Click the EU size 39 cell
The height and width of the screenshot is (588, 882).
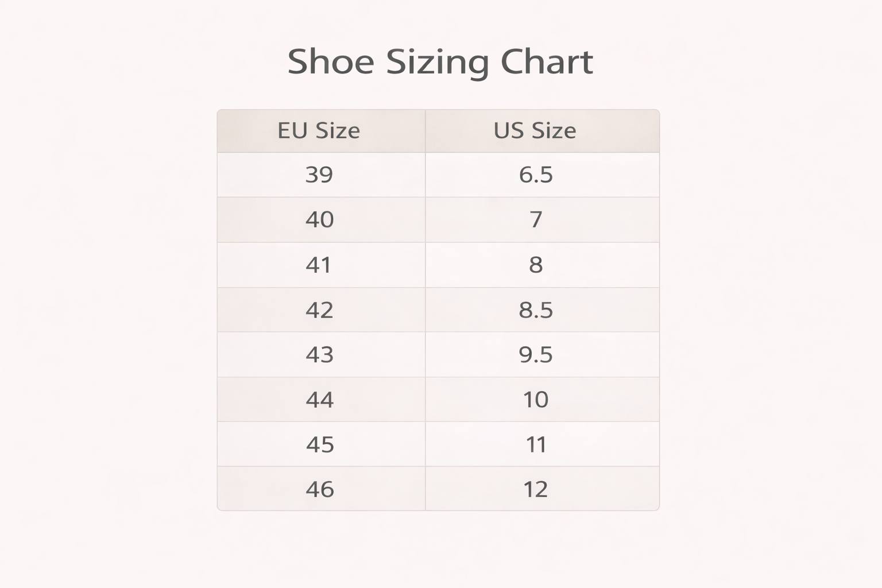(319, 175)
